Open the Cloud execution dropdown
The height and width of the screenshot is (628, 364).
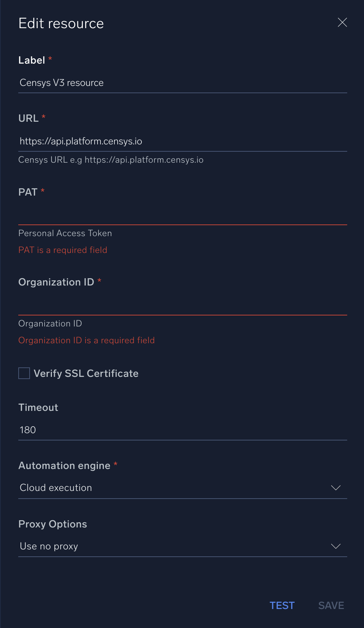[175, 488]
